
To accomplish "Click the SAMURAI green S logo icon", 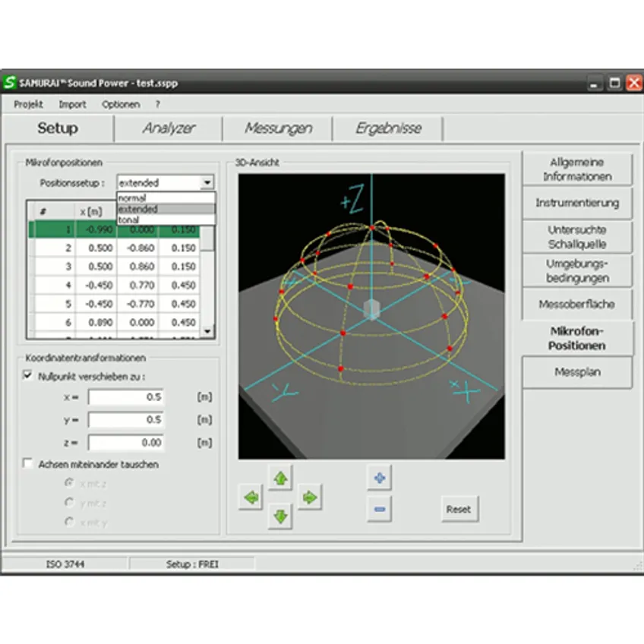I will (9, 83).
